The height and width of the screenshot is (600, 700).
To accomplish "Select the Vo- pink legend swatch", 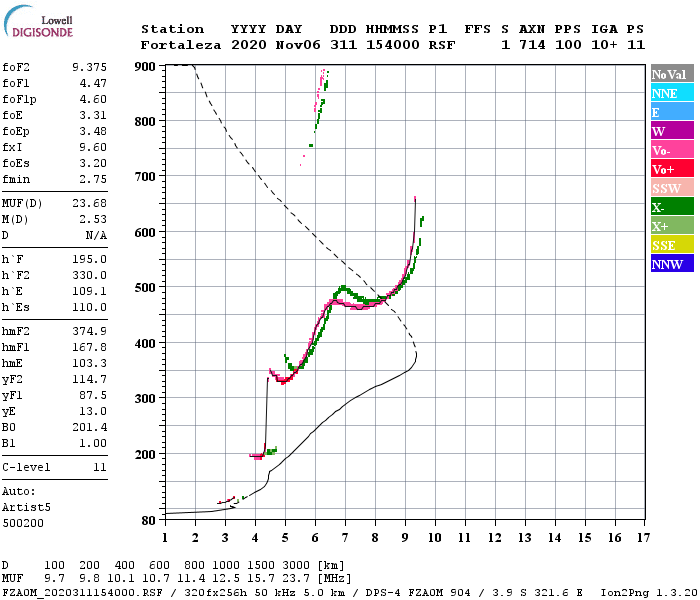I will (672, 150).
